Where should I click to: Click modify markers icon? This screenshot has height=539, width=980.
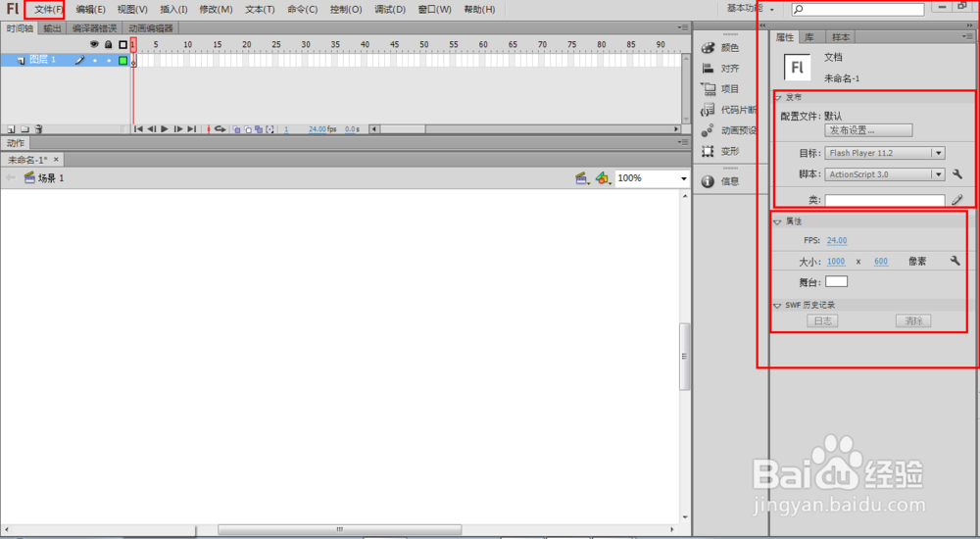(x=270, y=129)
